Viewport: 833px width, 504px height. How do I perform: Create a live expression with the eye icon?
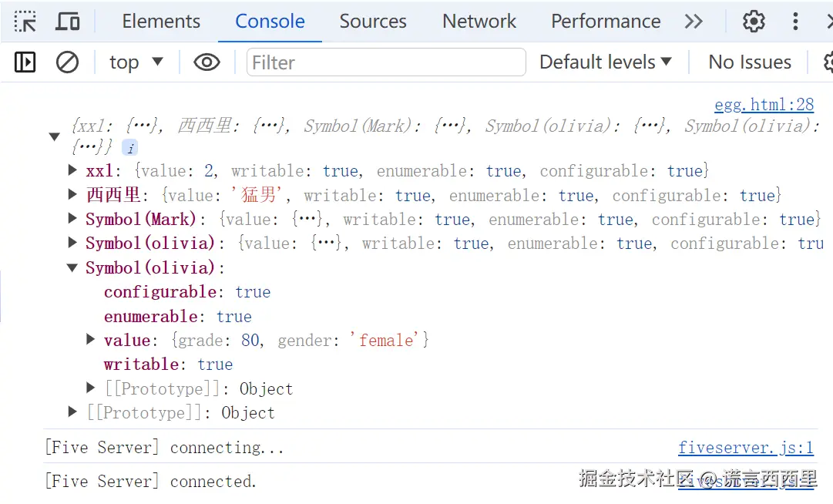click(207, 62)
